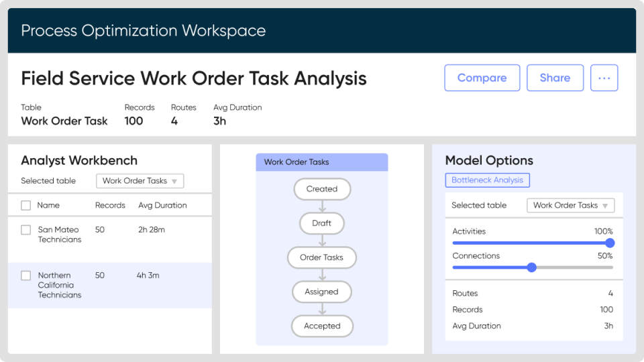Open the Model Options selected table dropdown

(570, 206)
